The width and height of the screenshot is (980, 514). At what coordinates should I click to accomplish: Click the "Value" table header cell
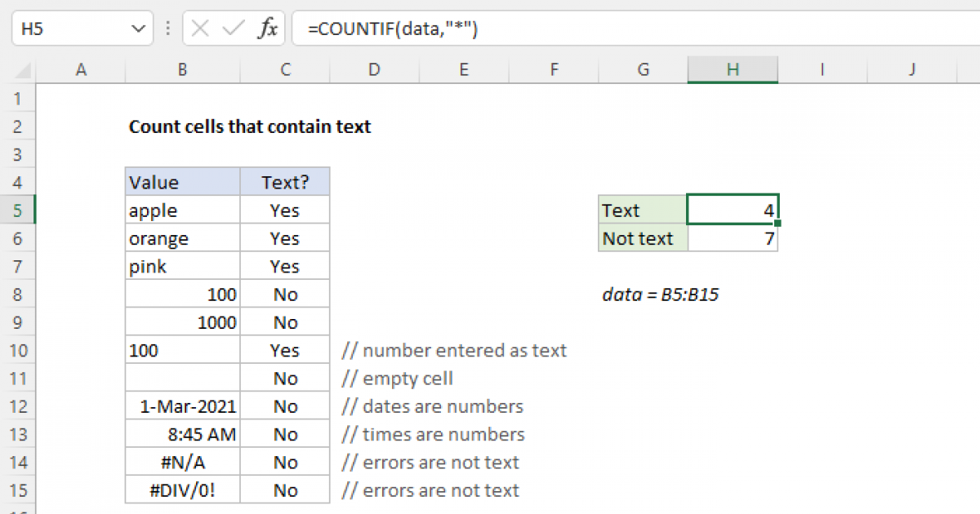182,182
